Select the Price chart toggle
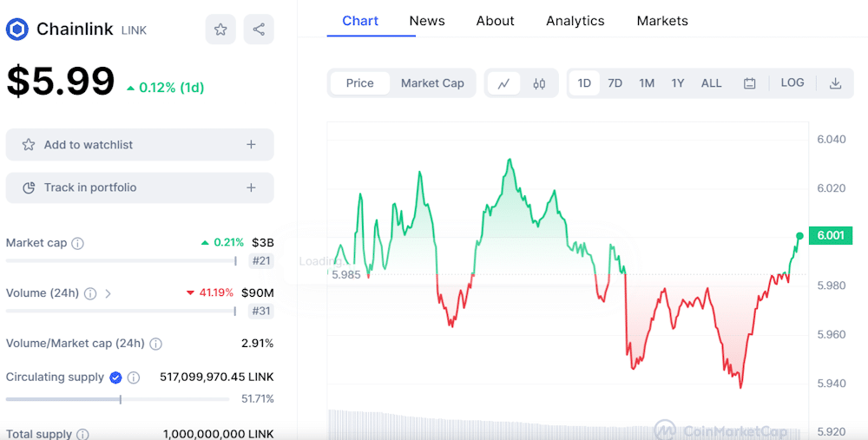868x440 pixels. click(360, 83)
